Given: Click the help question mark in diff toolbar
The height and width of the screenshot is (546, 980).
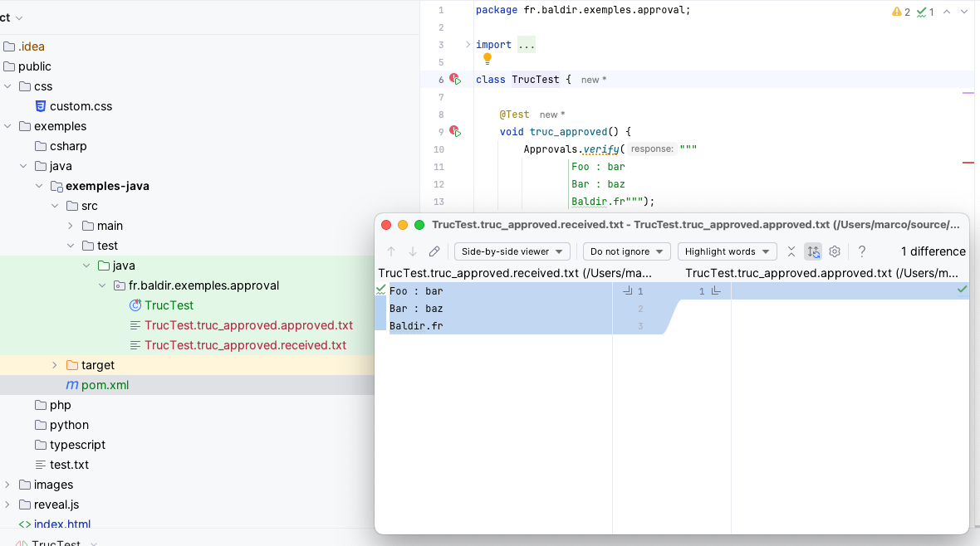Looking at the screenshot, I should [x=861, y=251].
